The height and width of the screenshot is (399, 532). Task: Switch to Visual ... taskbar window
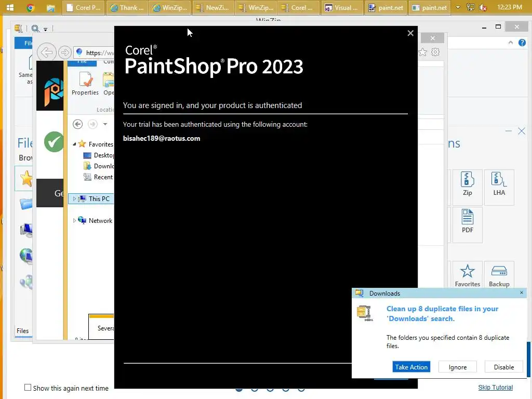[x=341, y=7]
